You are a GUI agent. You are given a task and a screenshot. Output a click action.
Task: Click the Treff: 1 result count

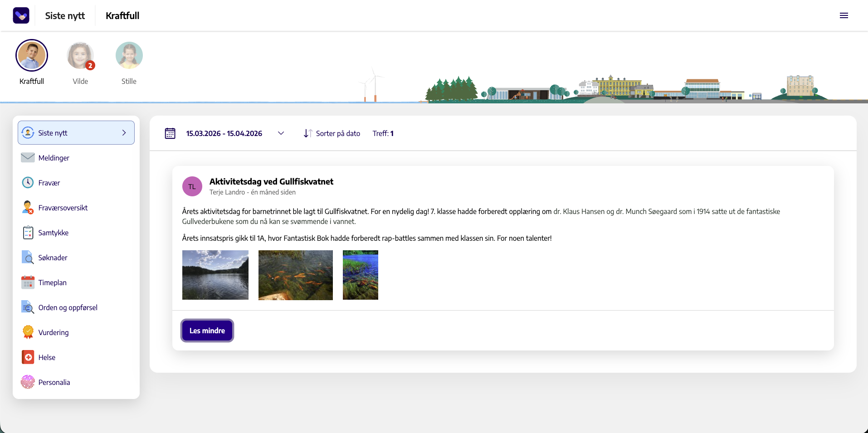tap(383, 133)
